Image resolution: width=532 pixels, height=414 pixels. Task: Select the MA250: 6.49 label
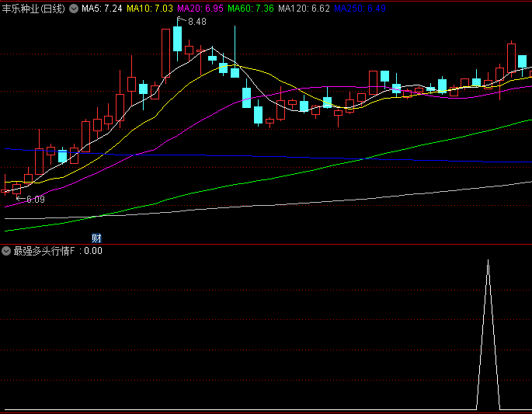coord(360,9)
